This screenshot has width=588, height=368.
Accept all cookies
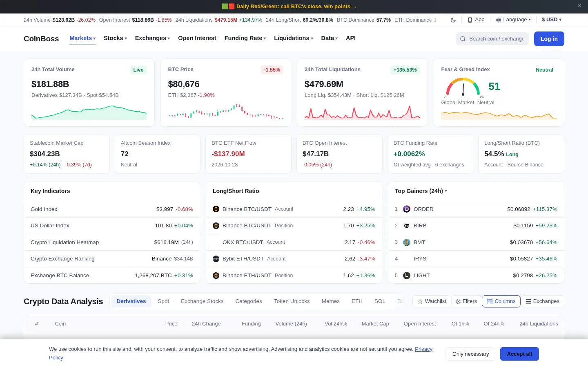coord(519,354)
